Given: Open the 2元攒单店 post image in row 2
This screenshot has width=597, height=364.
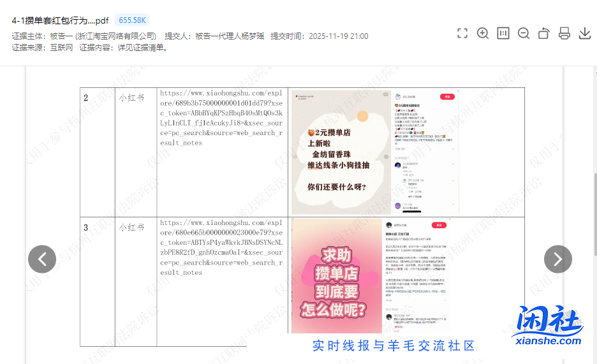Looking at the screenshot, I should (341, 152).
